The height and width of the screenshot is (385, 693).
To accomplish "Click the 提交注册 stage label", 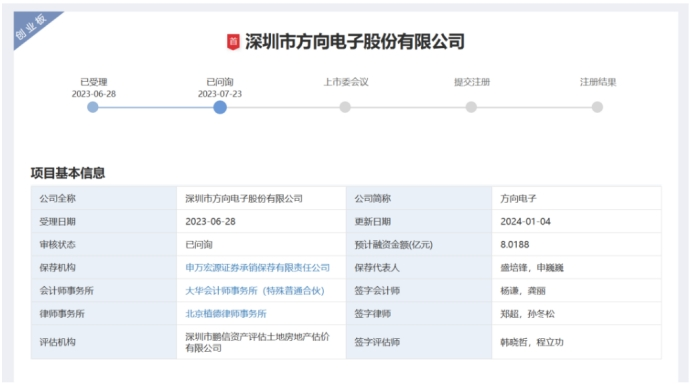I will [472, 82].
